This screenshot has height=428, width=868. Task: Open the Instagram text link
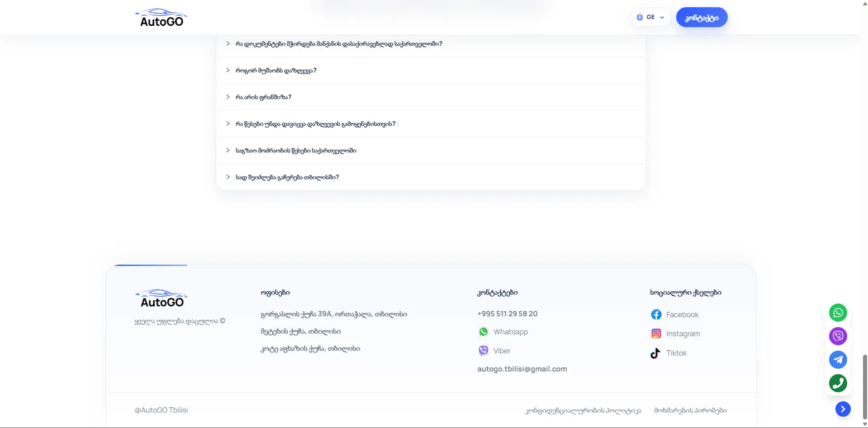point(683,333)
